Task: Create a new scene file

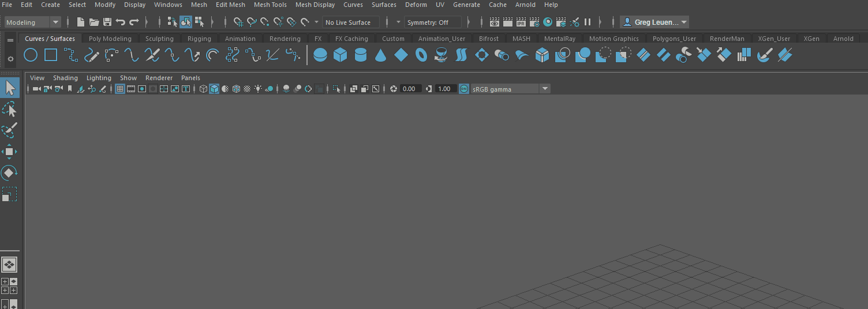Action: point(81,22)
